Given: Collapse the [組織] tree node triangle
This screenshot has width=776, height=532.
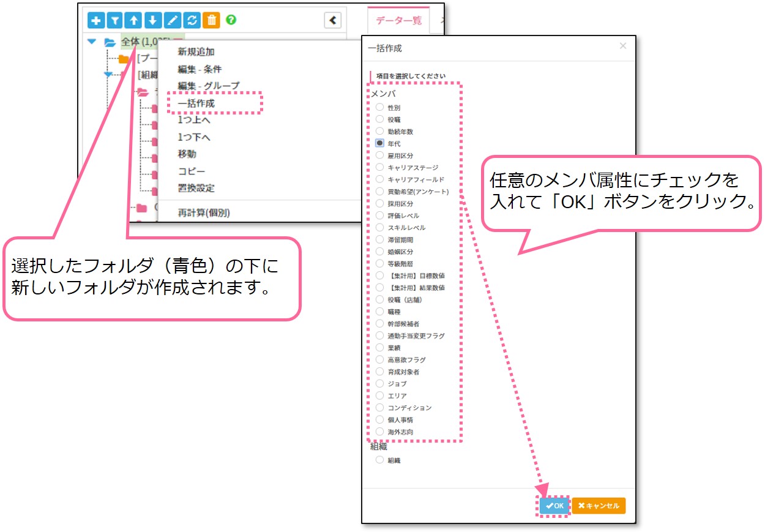Looking at the screenshot, I should tap(108, 74).
